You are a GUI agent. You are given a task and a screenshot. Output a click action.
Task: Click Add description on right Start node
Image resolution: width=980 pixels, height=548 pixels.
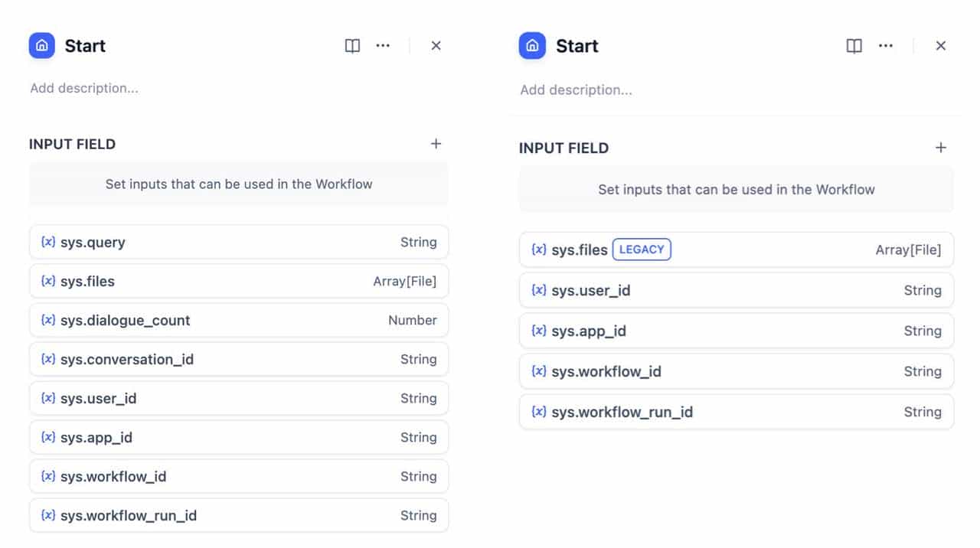(576, 90)
